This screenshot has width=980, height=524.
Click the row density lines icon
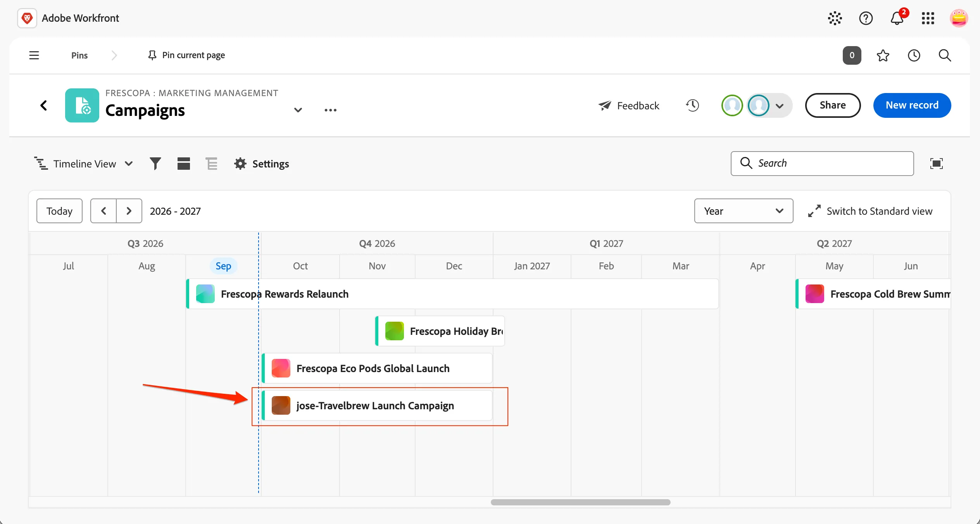coord(212,164)
